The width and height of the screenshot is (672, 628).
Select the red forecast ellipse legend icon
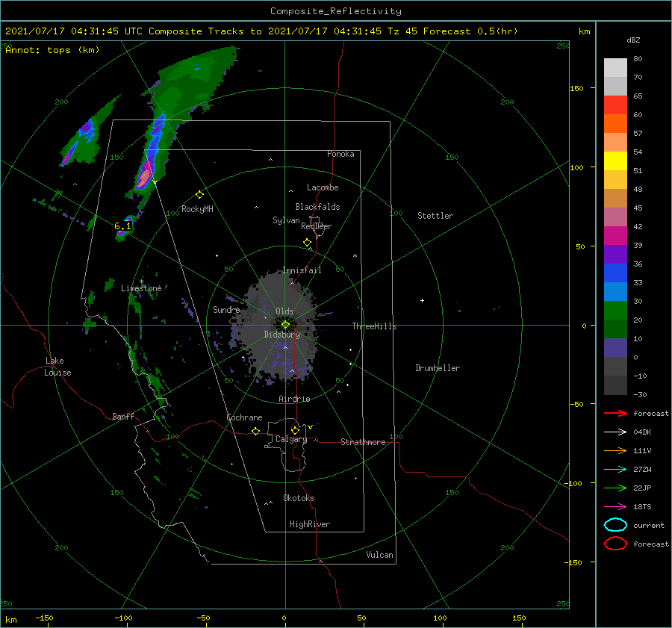pyautogui.click(x=615, y=544)
